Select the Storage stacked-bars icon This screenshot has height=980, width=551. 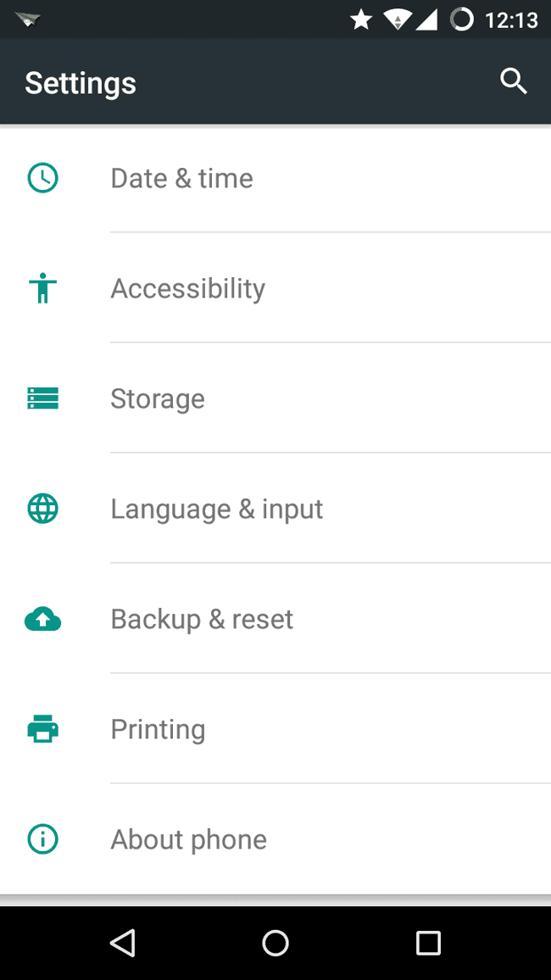42,398
